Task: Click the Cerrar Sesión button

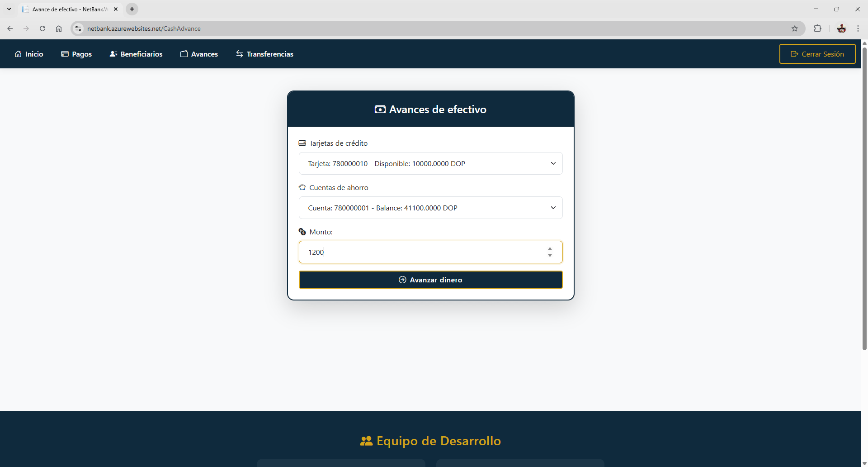Action: pos(817,54)
